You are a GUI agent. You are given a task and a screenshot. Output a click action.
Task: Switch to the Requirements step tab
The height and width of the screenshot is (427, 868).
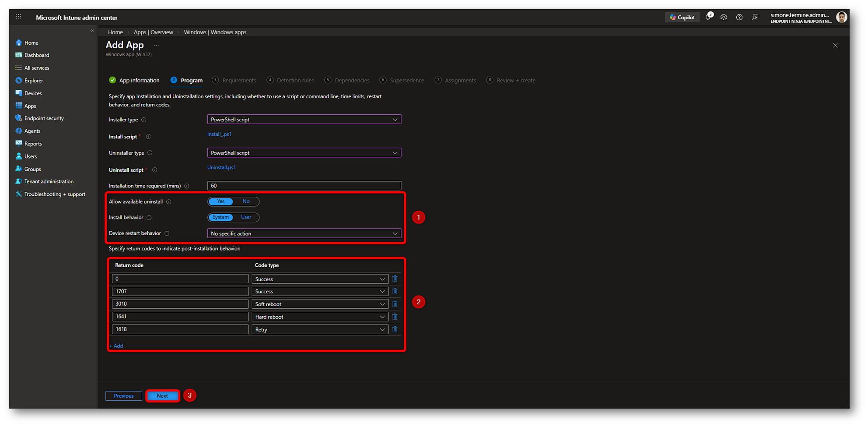click(x=238, y=81)
